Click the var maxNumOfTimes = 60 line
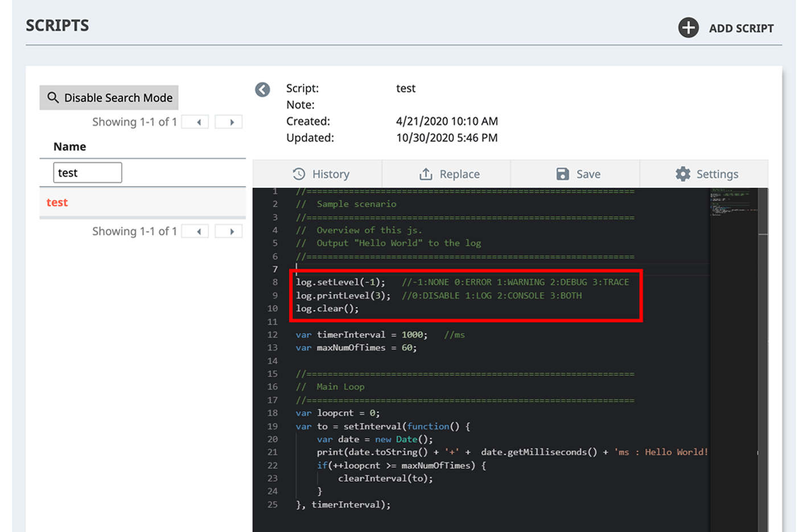Viewport: 808px width, 532px height. tap(356, 348)
